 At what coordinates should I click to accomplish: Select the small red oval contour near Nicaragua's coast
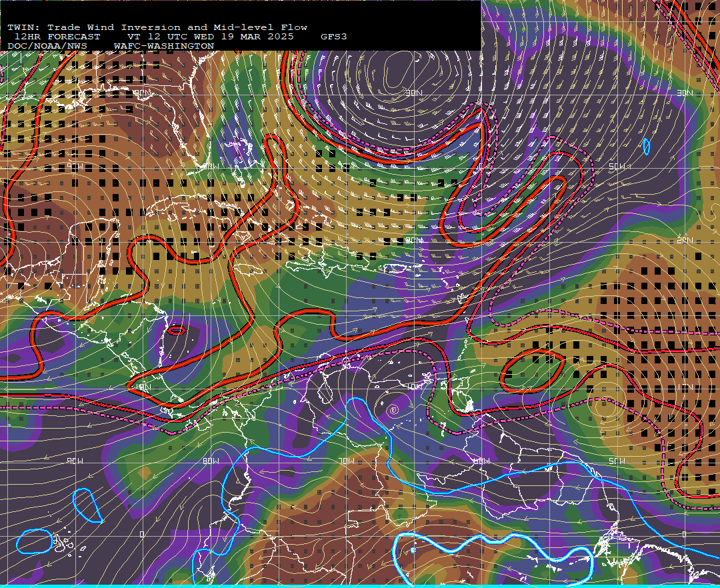pyautogui.click(x=176, y=330)
